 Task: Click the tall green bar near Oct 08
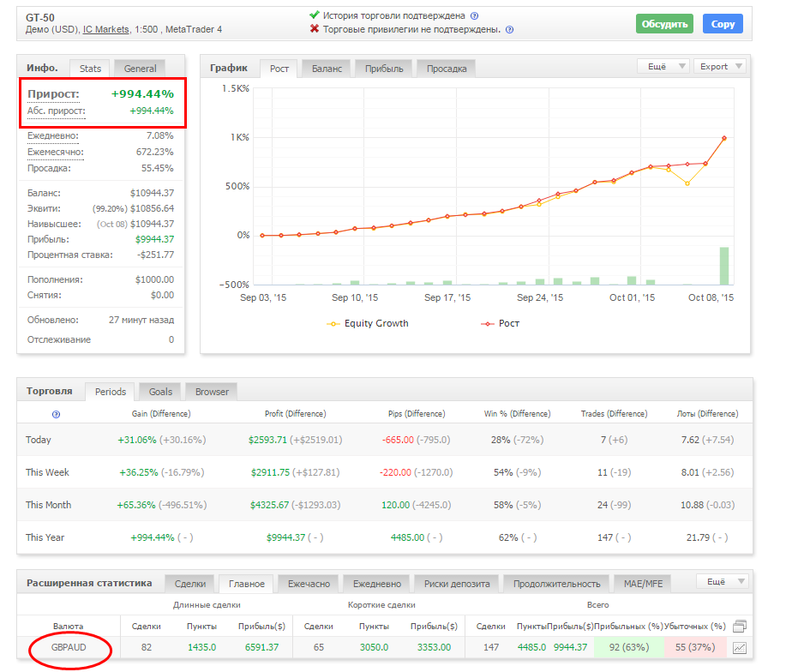(723, 266)
